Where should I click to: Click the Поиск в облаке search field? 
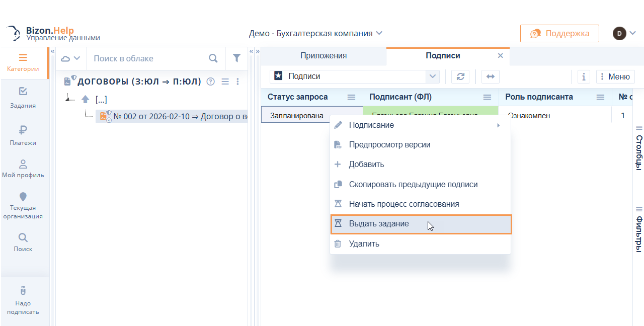[x=148, y=58]
